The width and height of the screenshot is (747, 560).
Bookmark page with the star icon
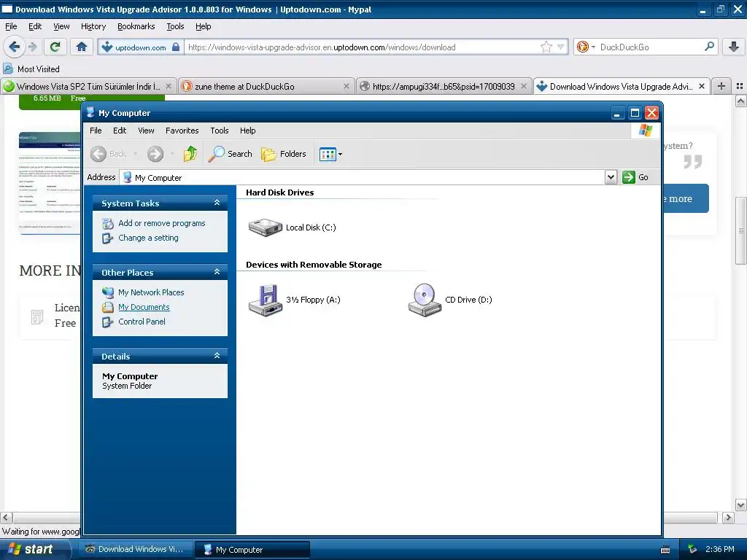[x=546, y=47]
